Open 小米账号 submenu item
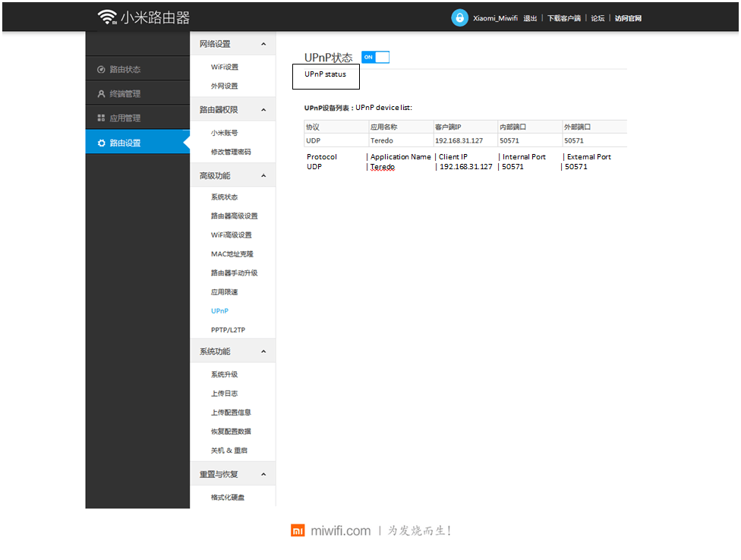Viewport: 741px width, 560px height. 225,133
